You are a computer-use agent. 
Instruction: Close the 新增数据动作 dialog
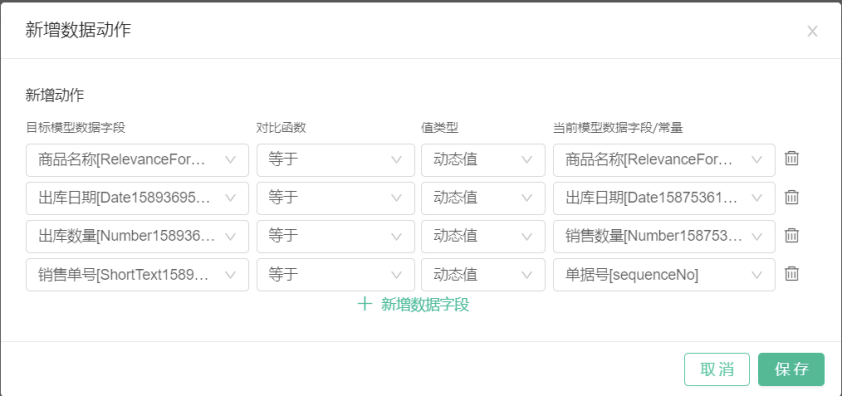click(812, 31)
